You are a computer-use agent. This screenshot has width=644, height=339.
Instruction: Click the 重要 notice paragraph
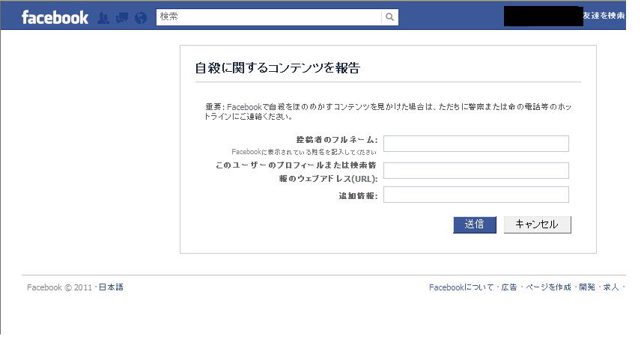click(388, 112)
